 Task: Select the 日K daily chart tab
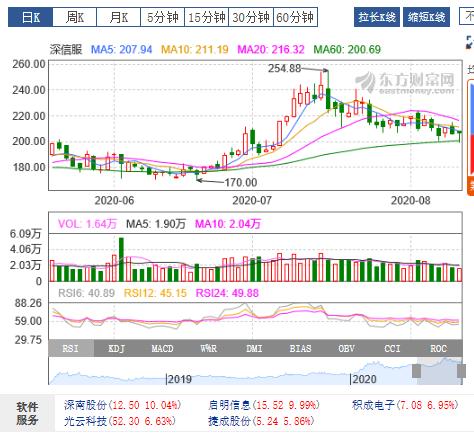tap(30, 17)
